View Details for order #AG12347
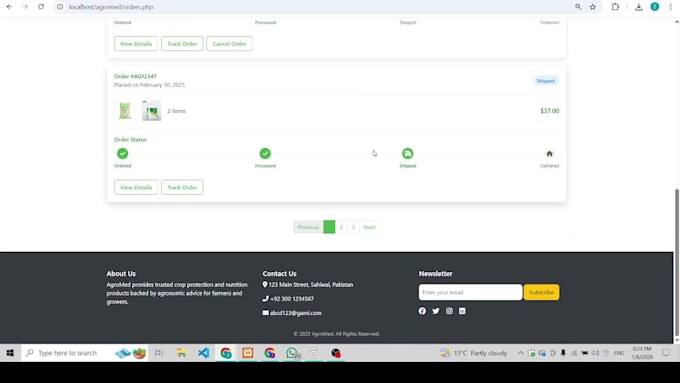 [x=136, y=187]
